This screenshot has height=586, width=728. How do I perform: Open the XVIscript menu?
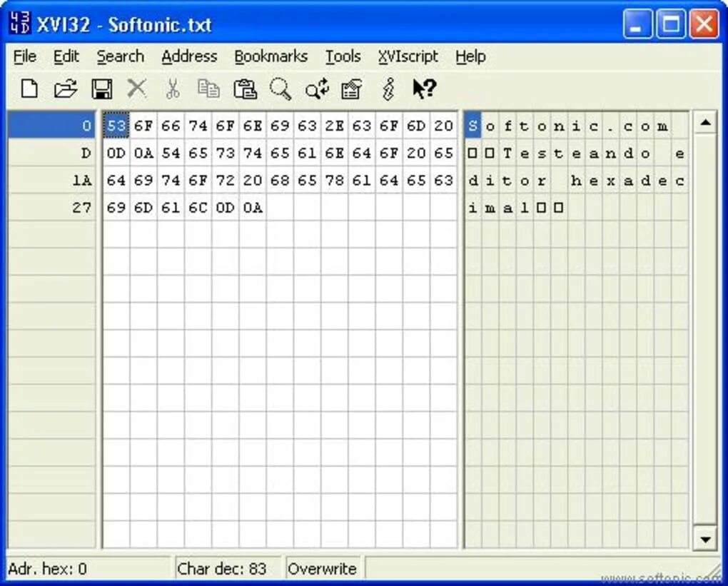click(408, 56)
